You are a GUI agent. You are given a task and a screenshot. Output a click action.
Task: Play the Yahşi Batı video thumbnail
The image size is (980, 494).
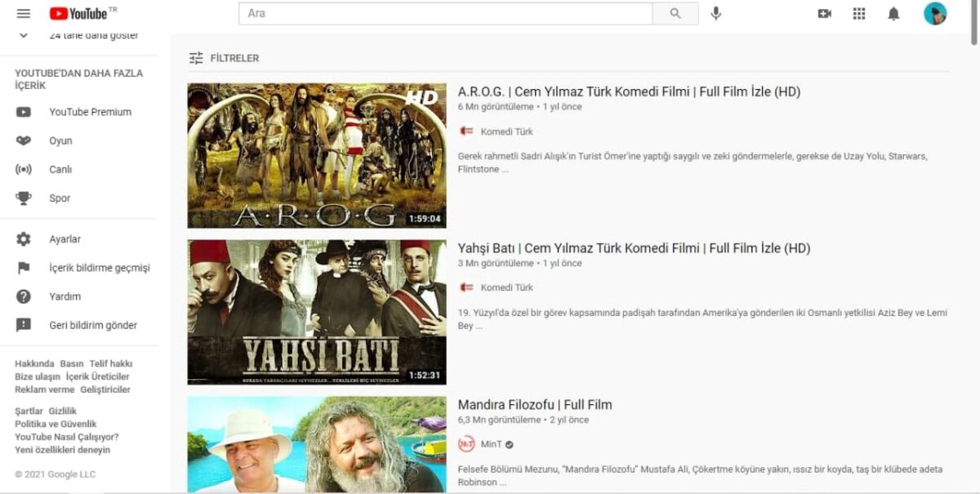pyautogui.click(x=317, y=312)
